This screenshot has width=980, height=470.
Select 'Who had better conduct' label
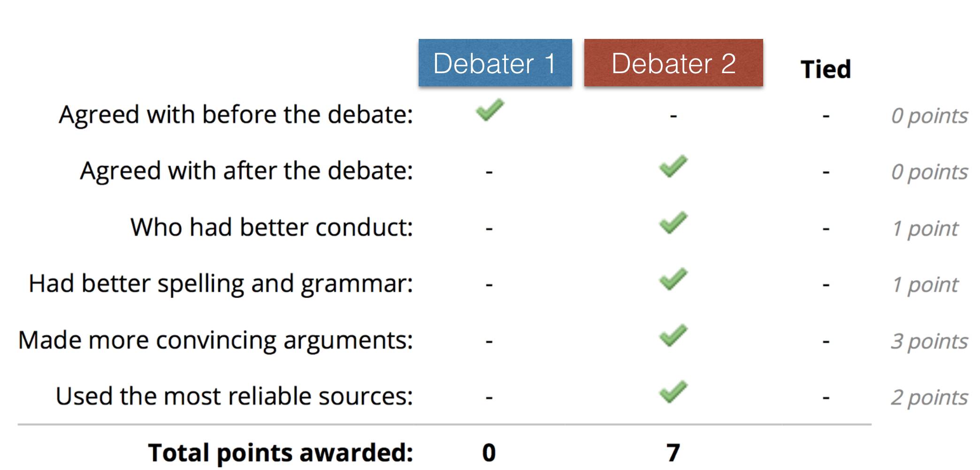pyautogui.click(x=272, y=227)
